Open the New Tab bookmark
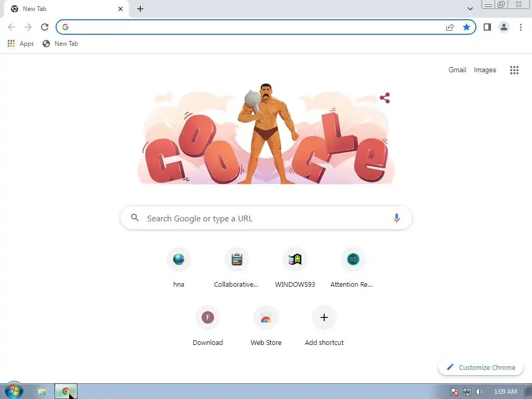The height and width of the screenshot is (399, 532). click(x=60, y=44)
